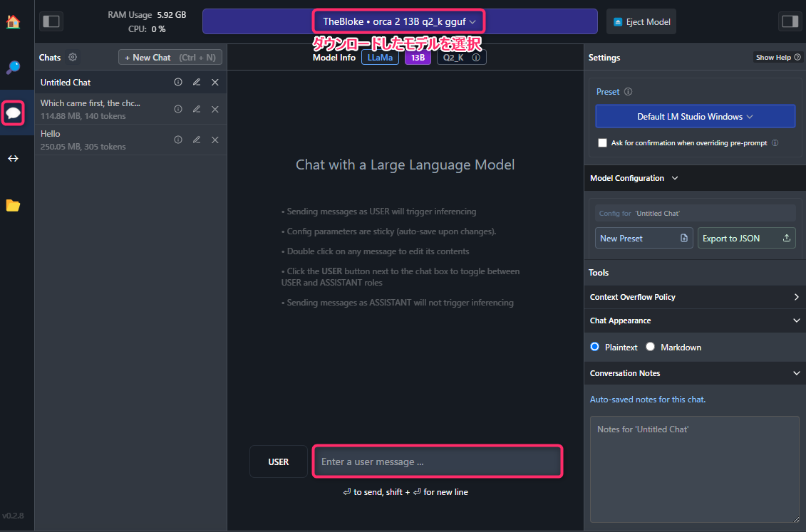This screenshot has width=806, height=532.
Task: Click info icon next to Preset
Action: coord(628,91)
